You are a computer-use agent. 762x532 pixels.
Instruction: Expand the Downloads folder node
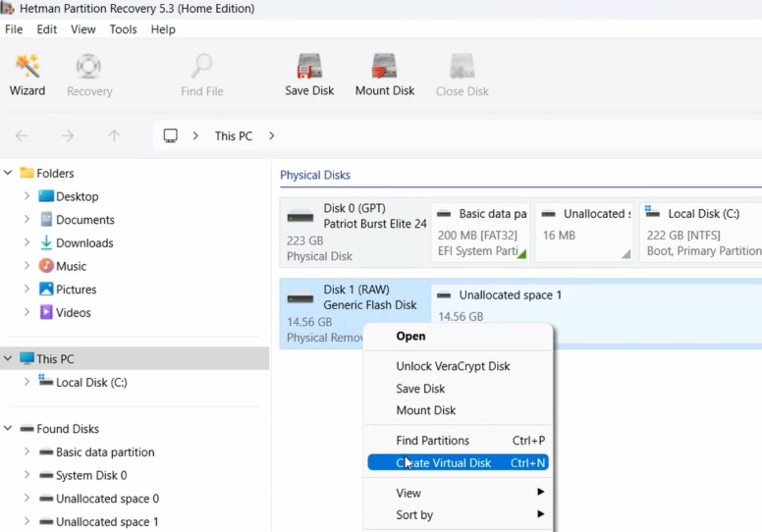pos(27,242)
